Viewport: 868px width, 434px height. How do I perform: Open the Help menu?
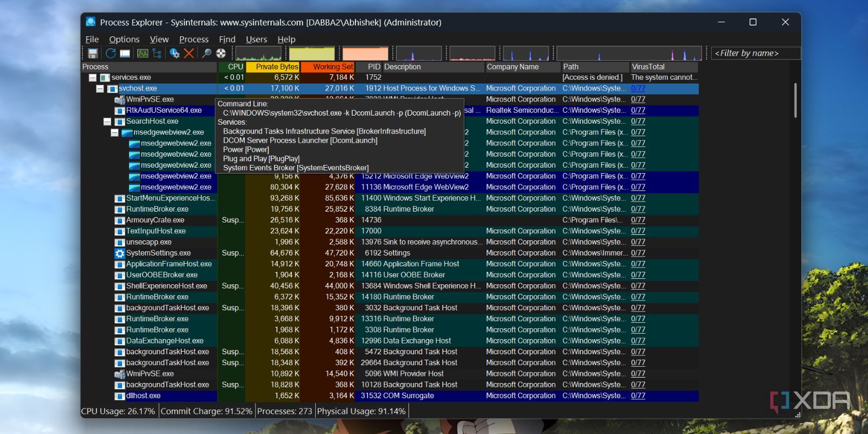coord(286,39)
